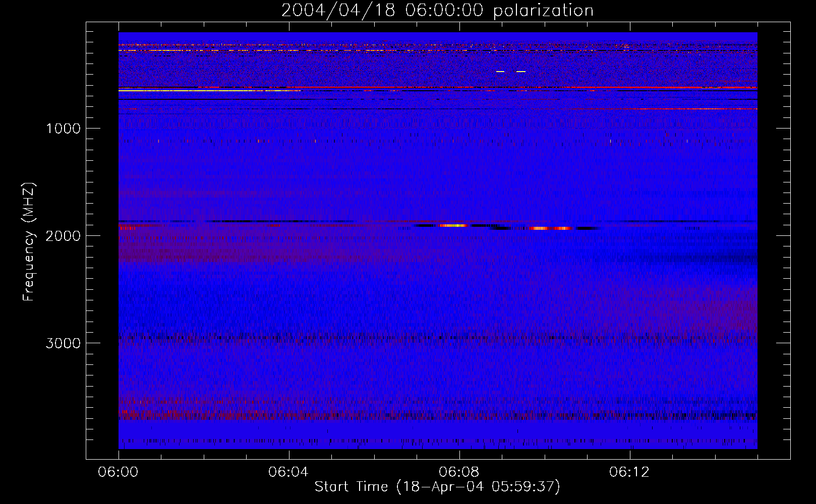Click the 06:04 time tick label
816x504 pixels.
[288, 472]
